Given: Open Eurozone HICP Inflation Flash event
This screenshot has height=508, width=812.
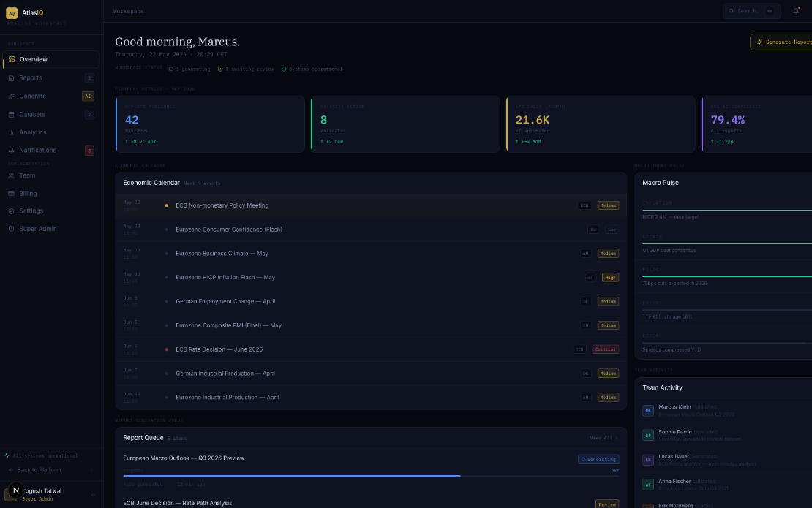Looking at the screenshot, I should (x=371, y=277).
